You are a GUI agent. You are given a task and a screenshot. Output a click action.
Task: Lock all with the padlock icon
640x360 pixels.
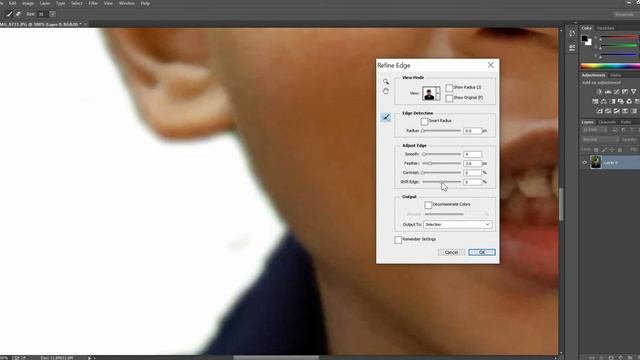tap(620, 150)
